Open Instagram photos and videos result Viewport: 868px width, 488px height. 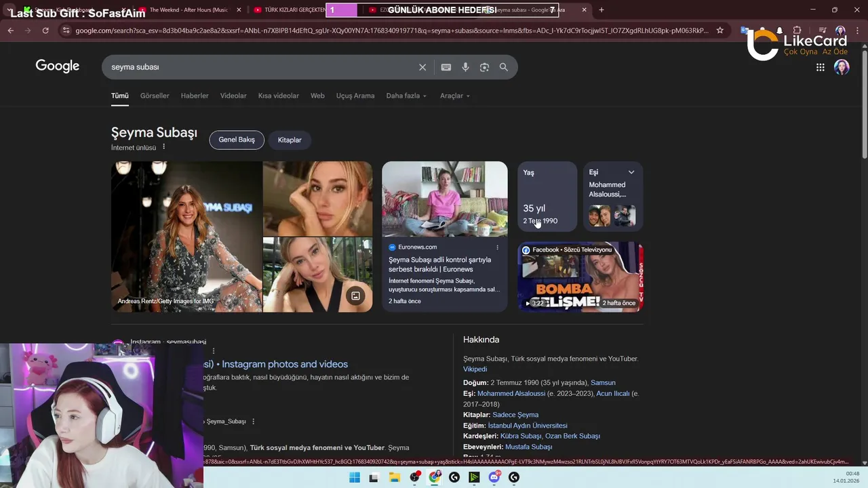coord(276,364)
